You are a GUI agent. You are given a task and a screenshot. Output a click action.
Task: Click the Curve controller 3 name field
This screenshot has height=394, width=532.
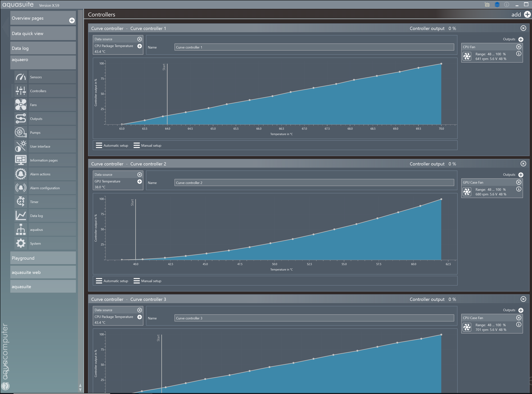click(x=314, y=318)
